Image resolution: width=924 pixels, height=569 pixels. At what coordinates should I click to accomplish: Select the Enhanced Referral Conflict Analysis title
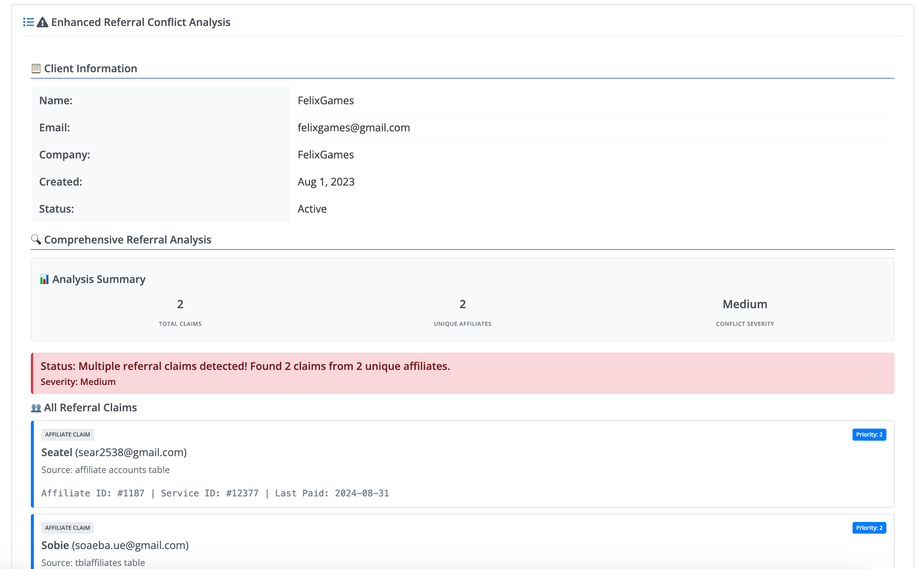(141, 22)
